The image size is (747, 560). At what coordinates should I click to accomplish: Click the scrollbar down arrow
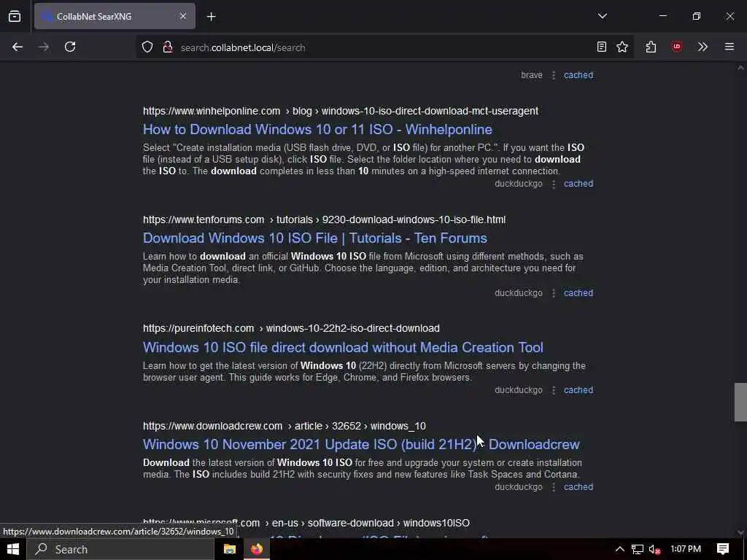pos(740,532)
